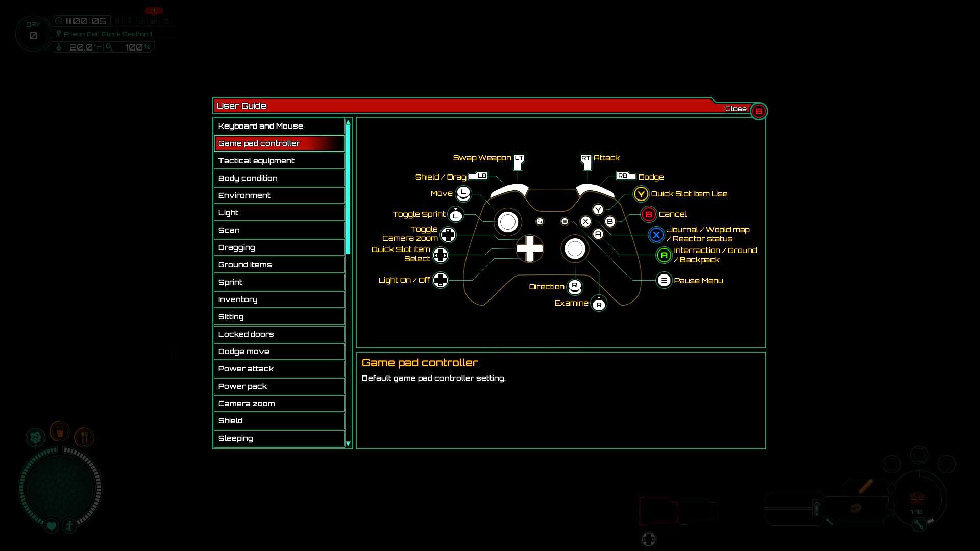Click the scroll up arrow in topic list
980x551 pixels.
[348, 122]
